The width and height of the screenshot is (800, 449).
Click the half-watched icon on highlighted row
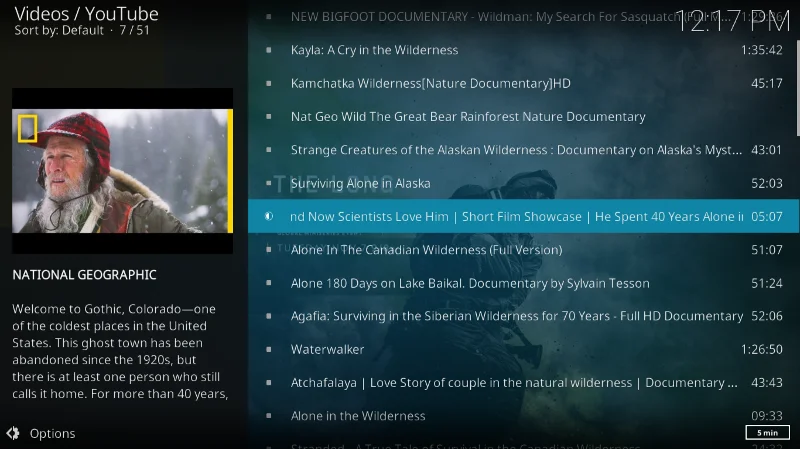tap(269, 216)
